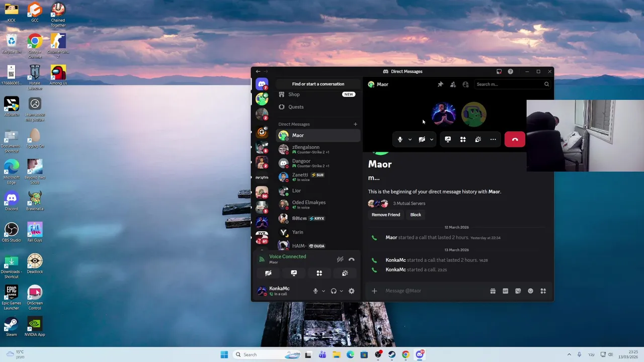
Task: Show the user profile icon in header
Action: pos(465,84)
